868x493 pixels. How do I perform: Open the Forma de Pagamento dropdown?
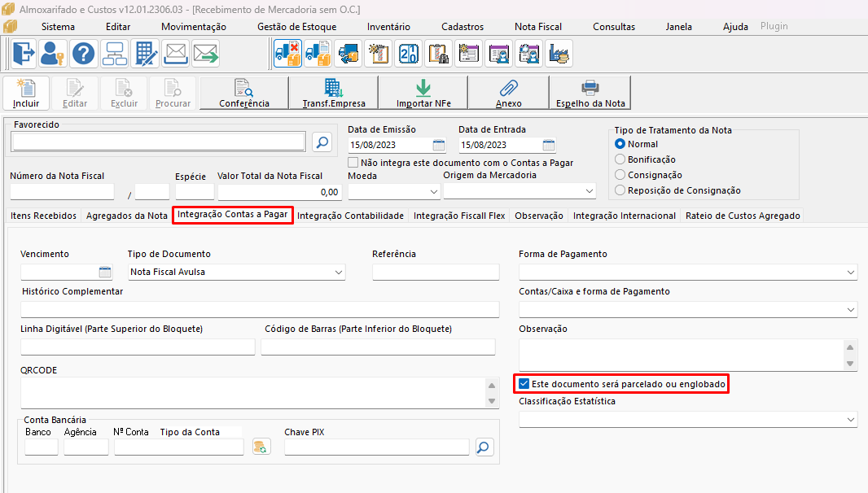coord(851,273)
